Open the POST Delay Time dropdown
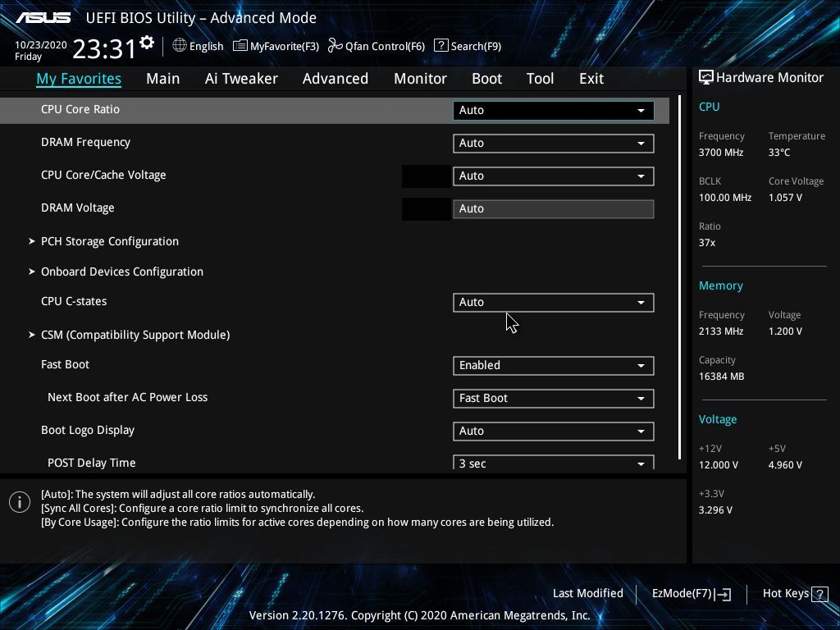 [554, 463]
